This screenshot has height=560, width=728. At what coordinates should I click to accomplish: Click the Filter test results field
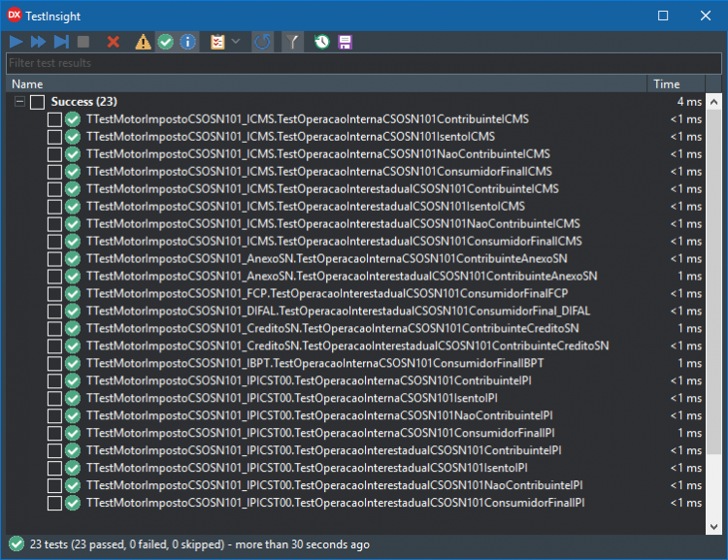[x=364, y=63]
